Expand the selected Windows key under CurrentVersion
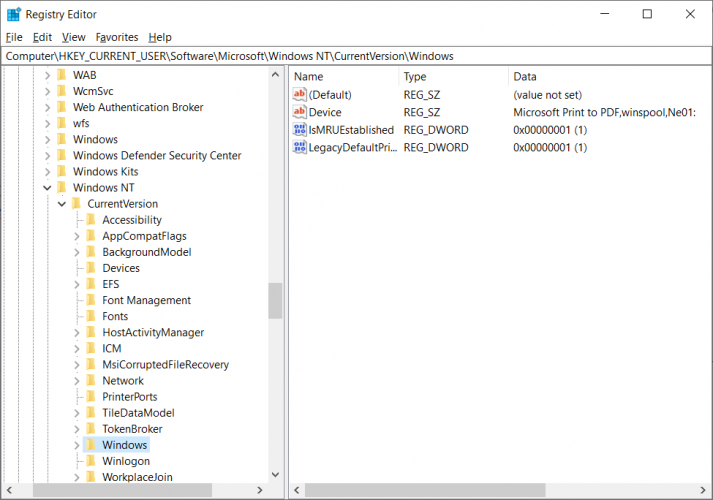The width and height of the screenshot is (713, 500). coord(76,445)
